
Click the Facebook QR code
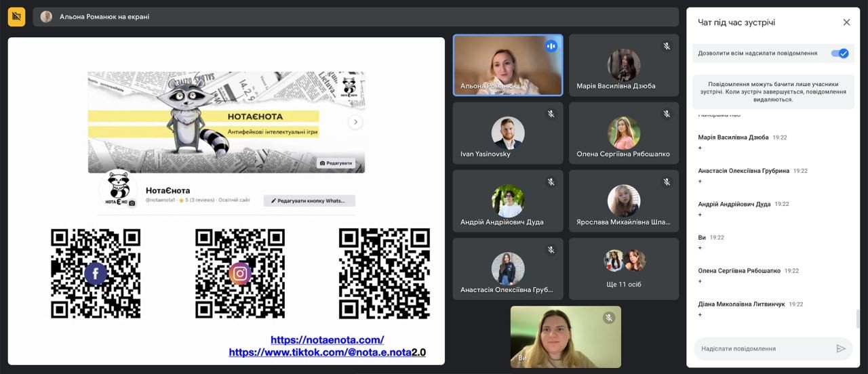click(96, 274)
